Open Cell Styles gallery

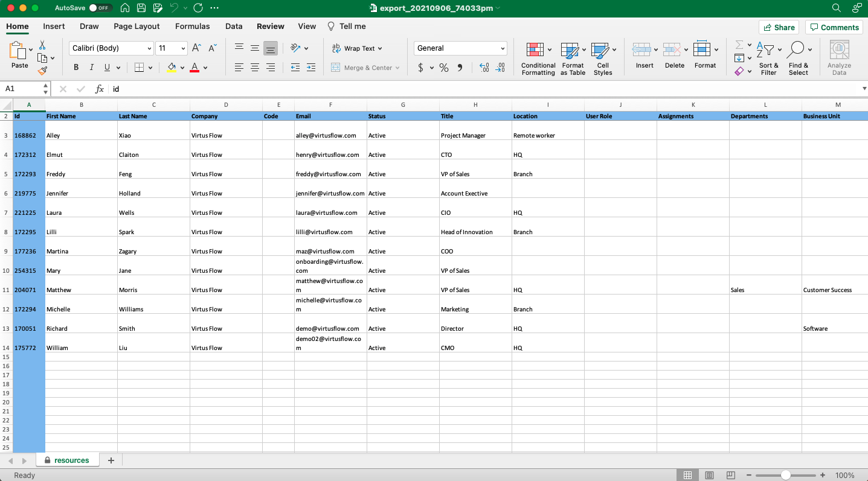coord(603,59)
